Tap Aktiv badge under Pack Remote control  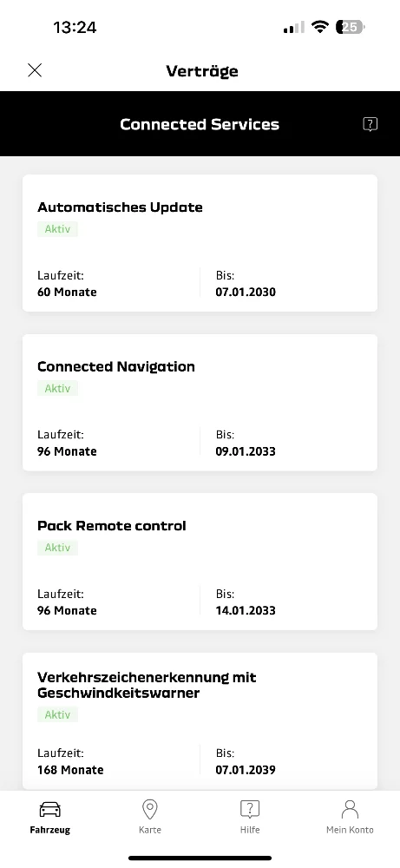[x=57, y=548]
